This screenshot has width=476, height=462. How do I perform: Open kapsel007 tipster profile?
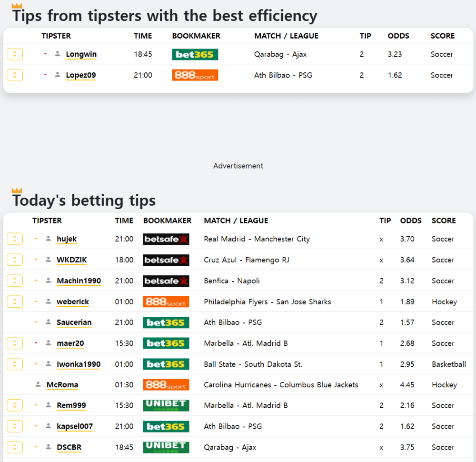pyautogui.click(x=75, y=426)
